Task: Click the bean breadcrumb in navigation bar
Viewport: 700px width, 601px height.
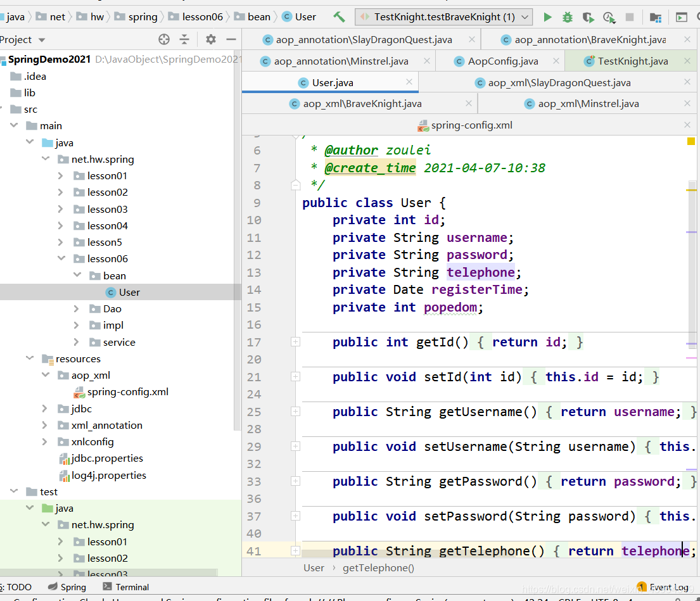Action: [253, 17]
